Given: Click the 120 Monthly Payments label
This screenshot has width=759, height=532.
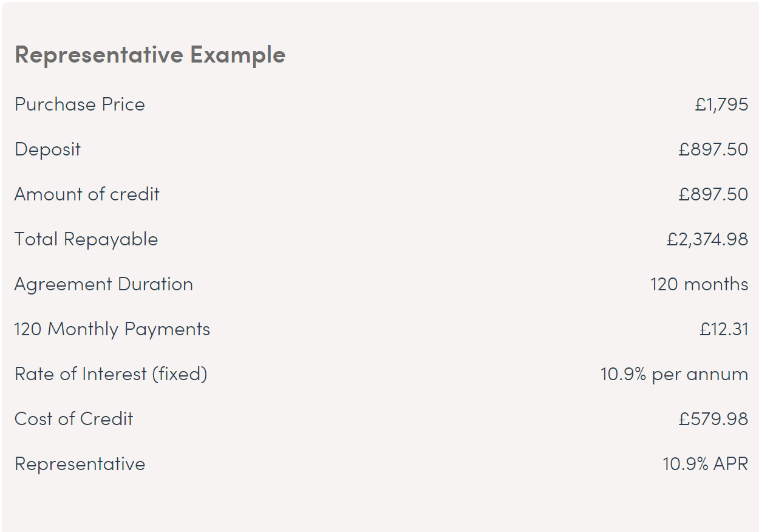Looking at the screenshot, I should click(112, 329).
